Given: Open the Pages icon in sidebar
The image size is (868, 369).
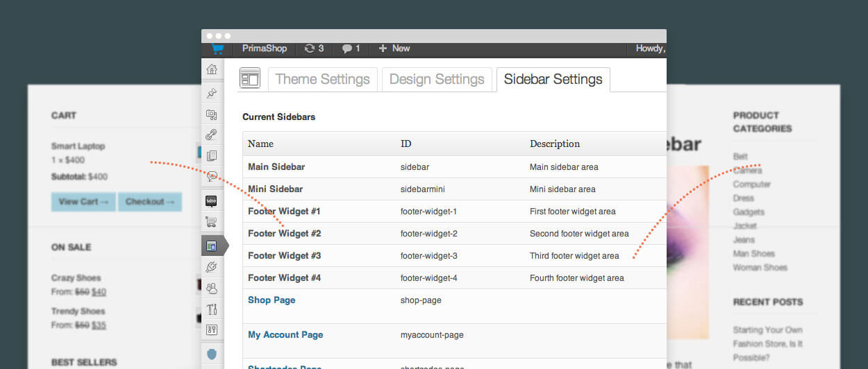Looking at the screenshot, I should click(x=212, y=155).
